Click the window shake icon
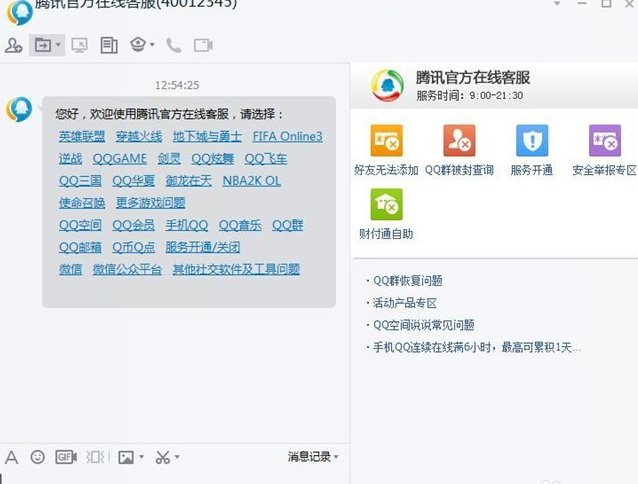This screenshot has width=638, height=484. point(97,457)
